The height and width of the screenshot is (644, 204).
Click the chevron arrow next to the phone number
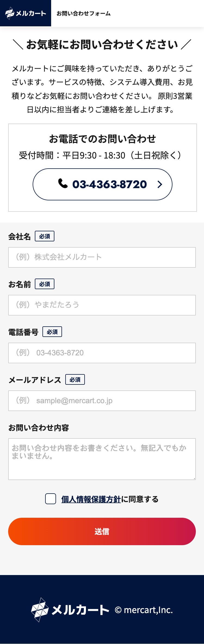[160, 184]
